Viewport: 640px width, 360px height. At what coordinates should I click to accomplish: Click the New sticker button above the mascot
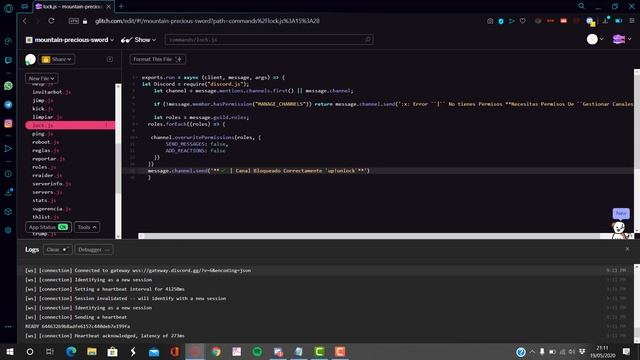pos(621,213)
